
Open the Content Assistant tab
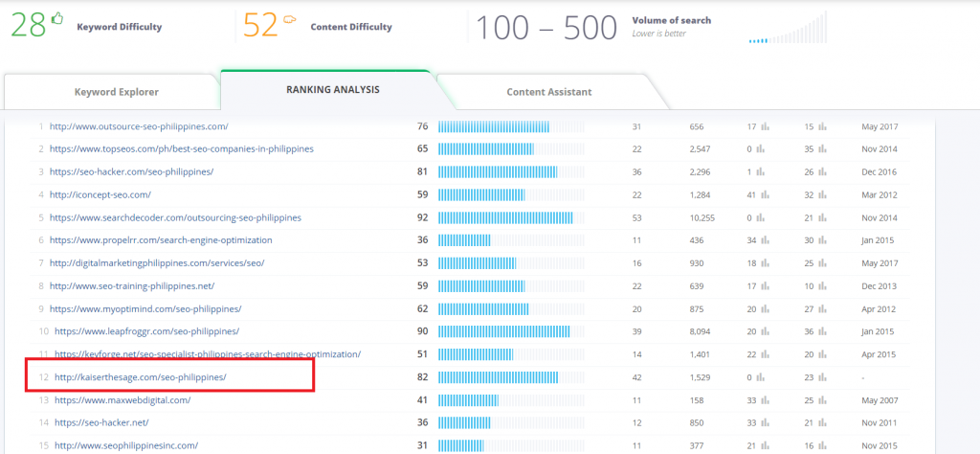click(x=548, y=93)
